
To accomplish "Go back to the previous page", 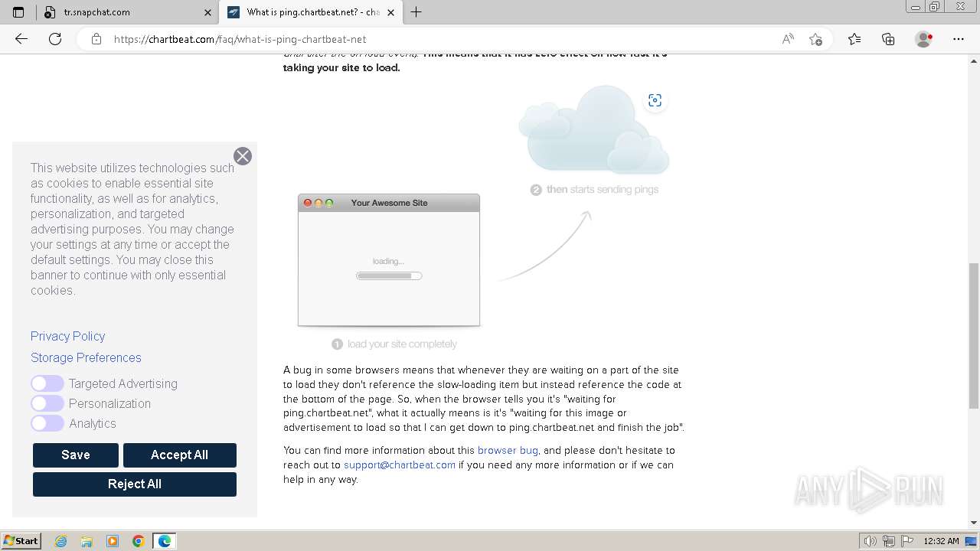I will pyautogui.click(x=21, y=39).
